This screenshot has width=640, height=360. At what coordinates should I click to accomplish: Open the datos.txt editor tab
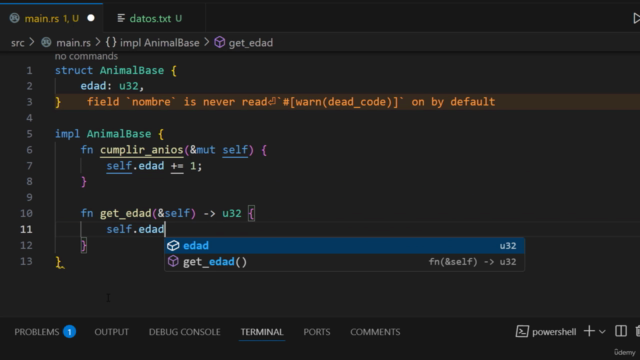pos(155,18)
